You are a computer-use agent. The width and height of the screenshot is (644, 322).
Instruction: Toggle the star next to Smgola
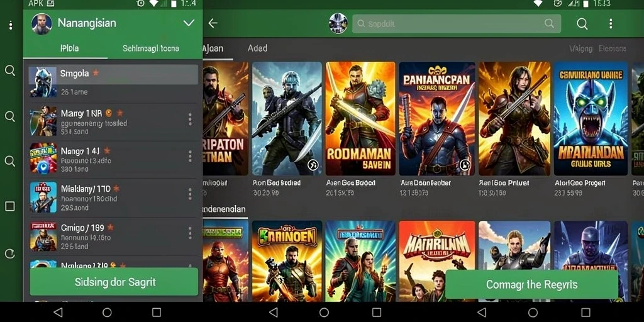coord(96,73)
